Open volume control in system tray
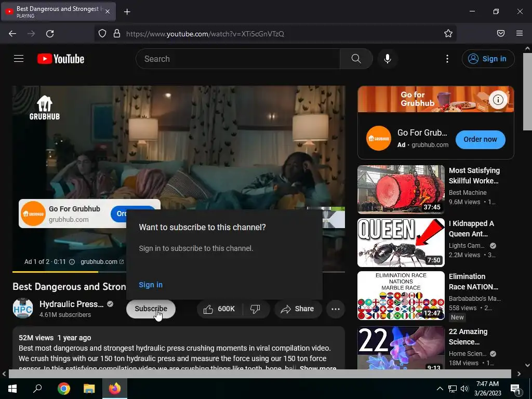 pos(464,389)
